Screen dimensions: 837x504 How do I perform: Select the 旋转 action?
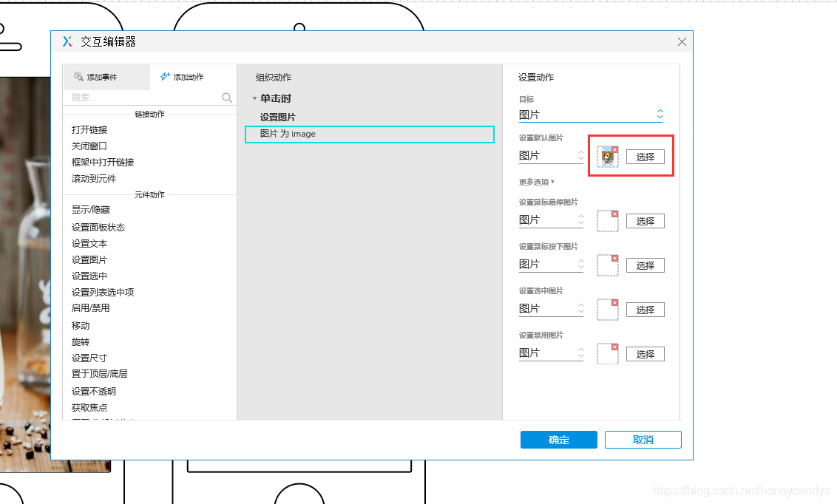pos(81,342)
